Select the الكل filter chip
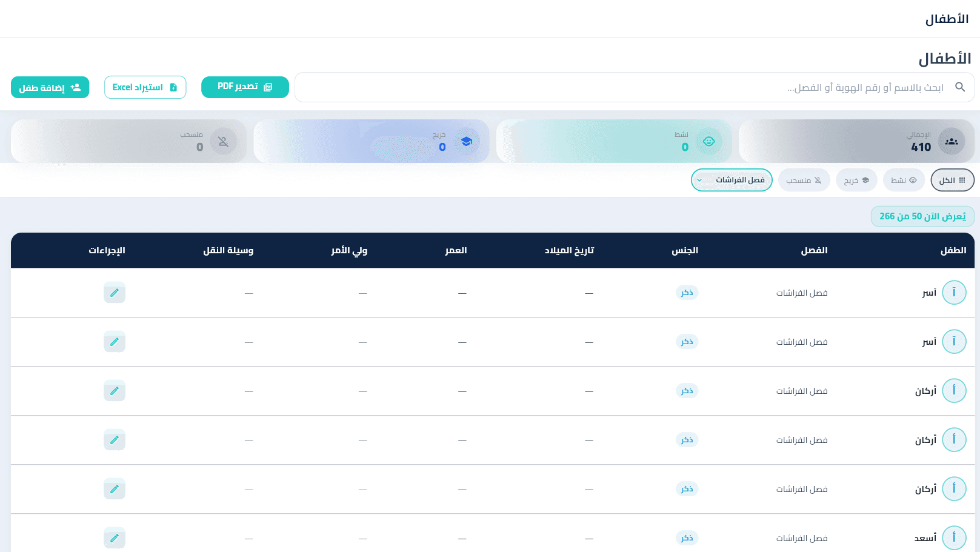 coord(952,180)
